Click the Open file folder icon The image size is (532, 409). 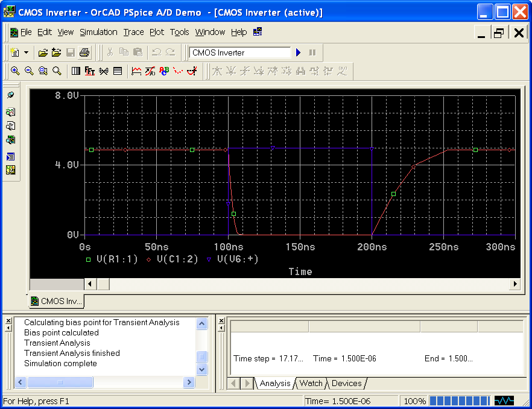point(43,52)
